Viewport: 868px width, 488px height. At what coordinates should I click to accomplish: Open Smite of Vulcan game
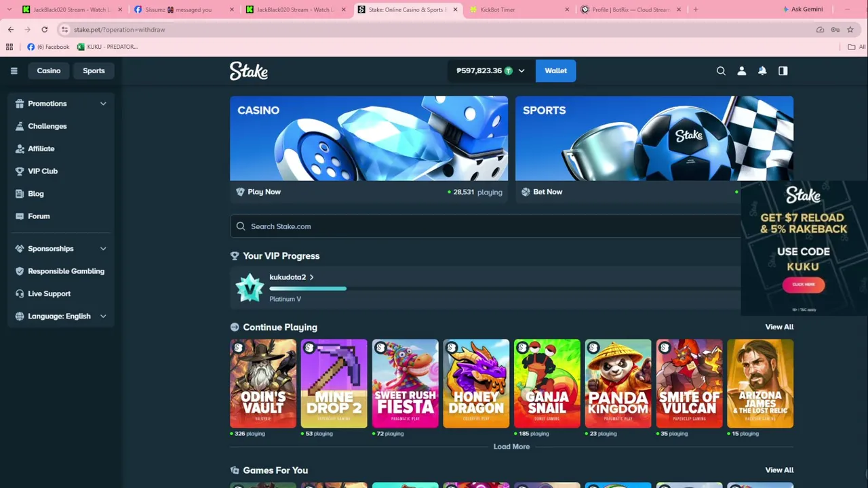click(690, 384)
